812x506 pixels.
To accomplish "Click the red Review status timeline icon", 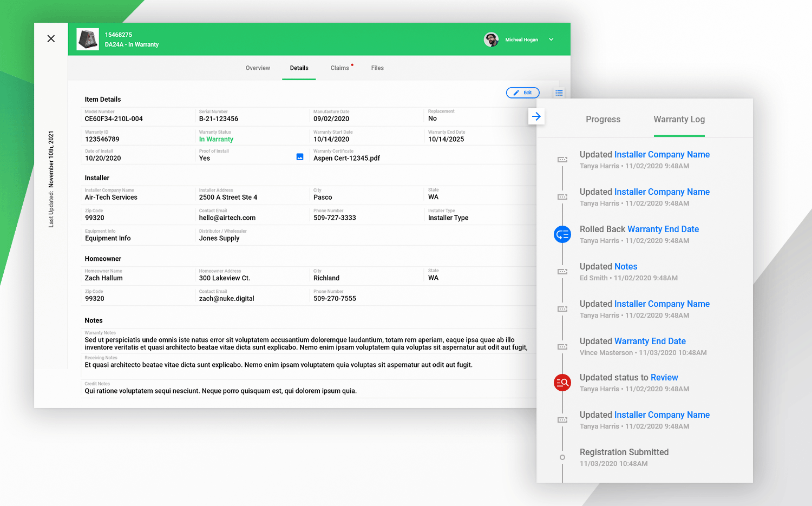I will (562, 383).
